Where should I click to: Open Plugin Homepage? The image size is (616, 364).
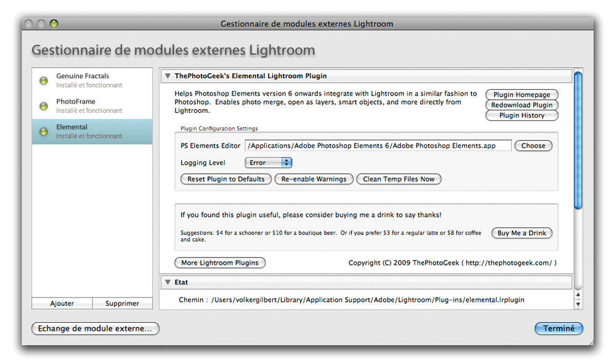(x=522, y=95)
